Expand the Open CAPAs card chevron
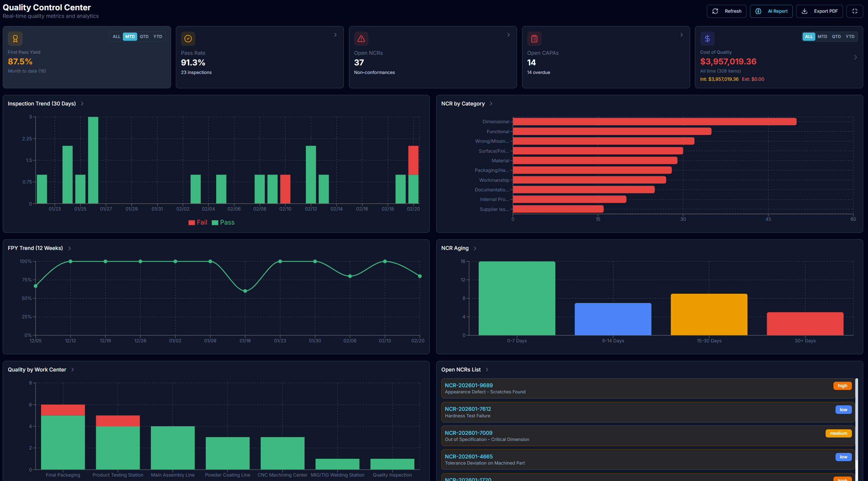868x481 pixels. (682, 35)
